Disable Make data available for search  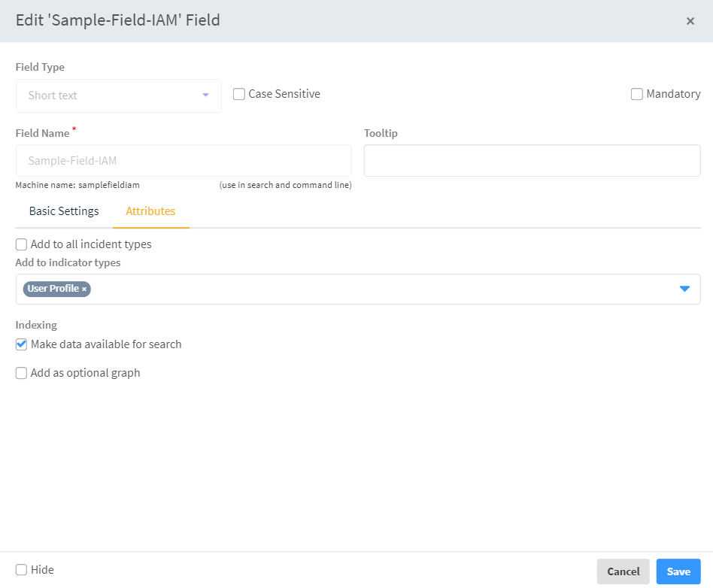[21, 344]
